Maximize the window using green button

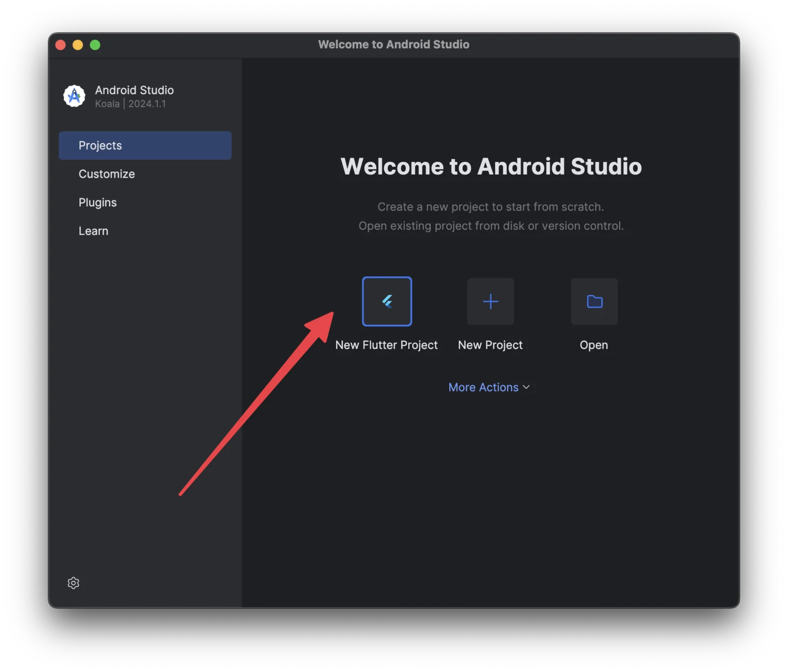tap(95, 45)
